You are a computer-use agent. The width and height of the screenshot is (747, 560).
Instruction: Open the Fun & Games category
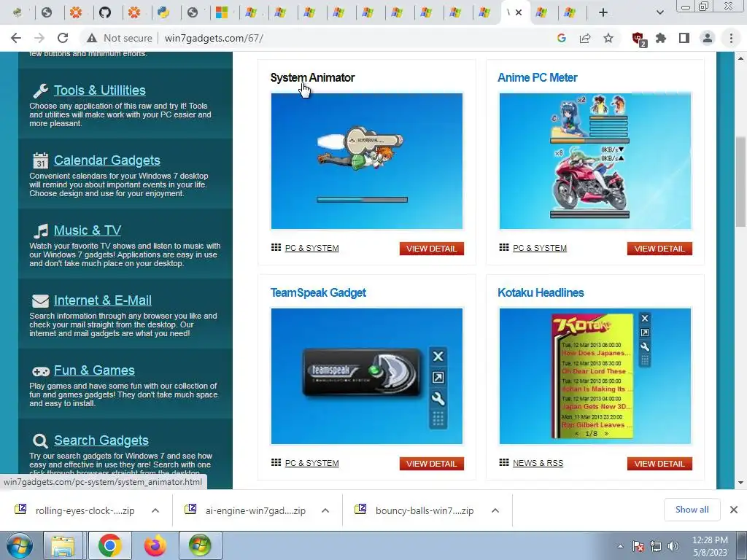coord(94,370)
